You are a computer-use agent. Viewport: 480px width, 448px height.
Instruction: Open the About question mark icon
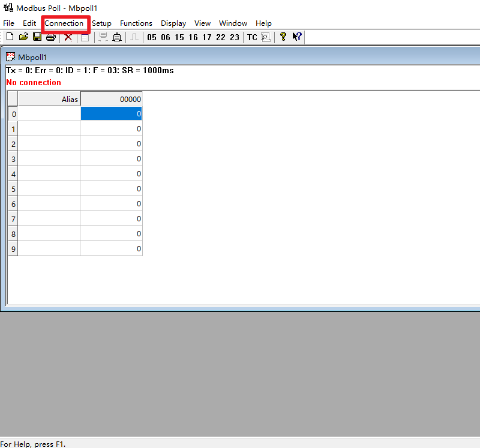283,37
